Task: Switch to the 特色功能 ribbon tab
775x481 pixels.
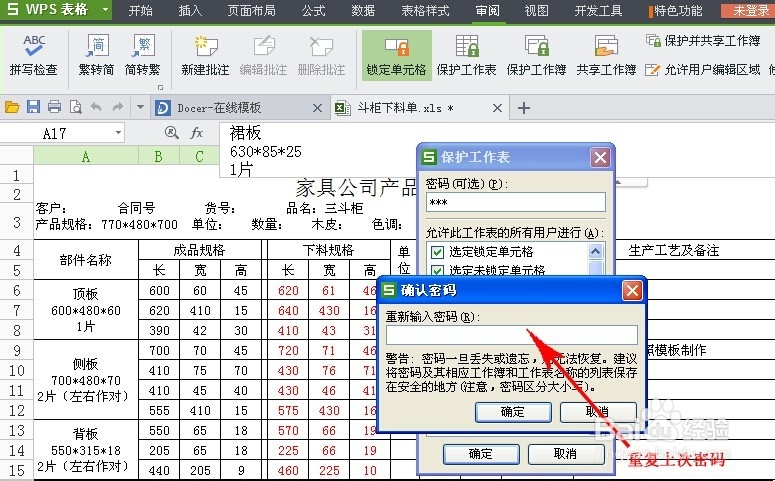Action: tap(676, 10)
